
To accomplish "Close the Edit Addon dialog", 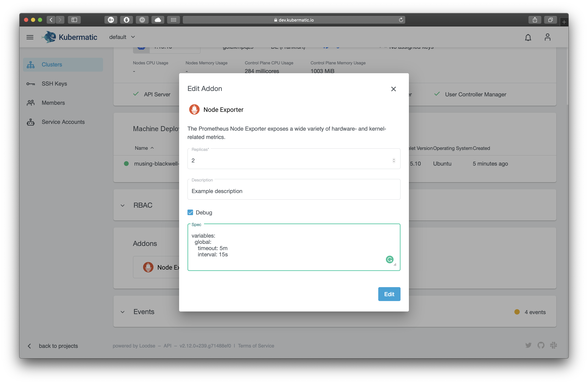I will (393, 89).
